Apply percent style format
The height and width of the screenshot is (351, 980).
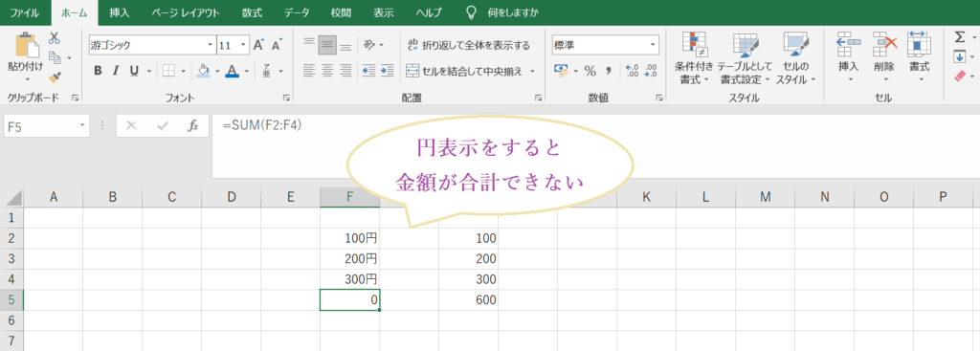click(590, 71)
